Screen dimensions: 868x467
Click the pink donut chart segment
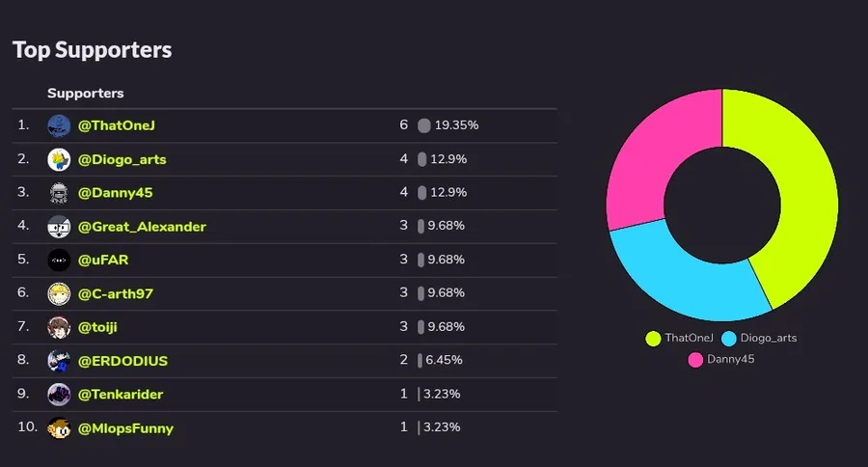[656, 154]
